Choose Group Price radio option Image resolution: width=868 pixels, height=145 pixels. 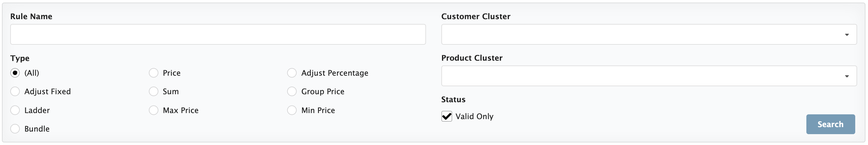(x=292, y=91)
